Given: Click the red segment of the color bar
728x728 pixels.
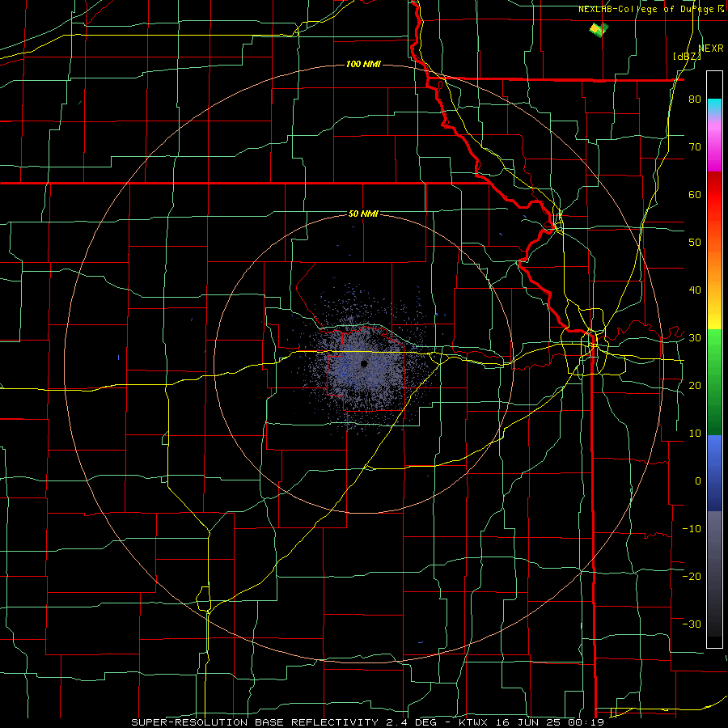Looking at the screenshot, I should [714, 197].
